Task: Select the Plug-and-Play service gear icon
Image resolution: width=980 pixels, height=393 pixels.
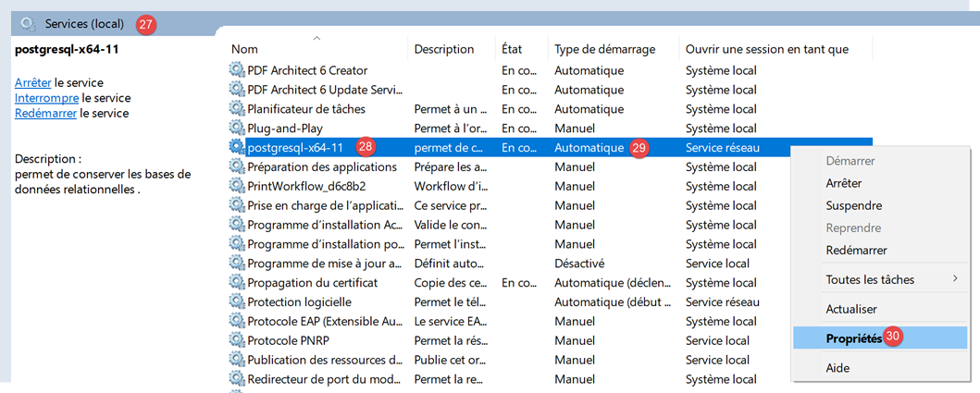Action: [x=237, y=129]
